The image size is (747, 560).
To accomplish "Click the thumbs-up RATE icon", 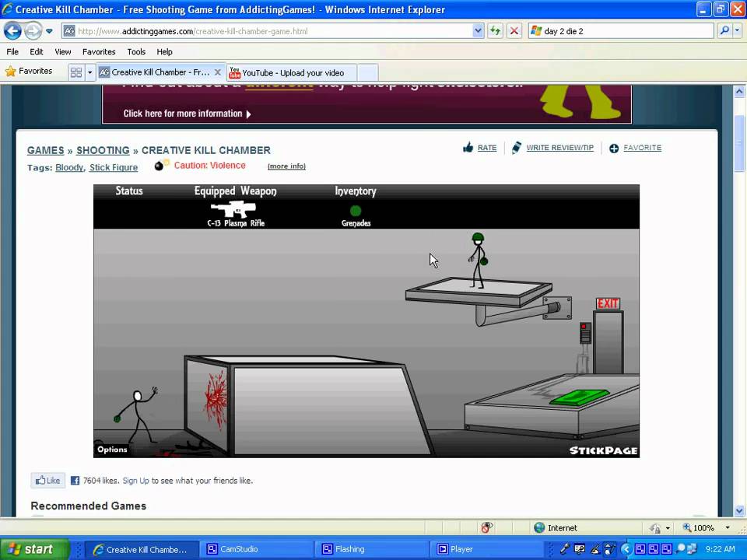I will (468, 148).
